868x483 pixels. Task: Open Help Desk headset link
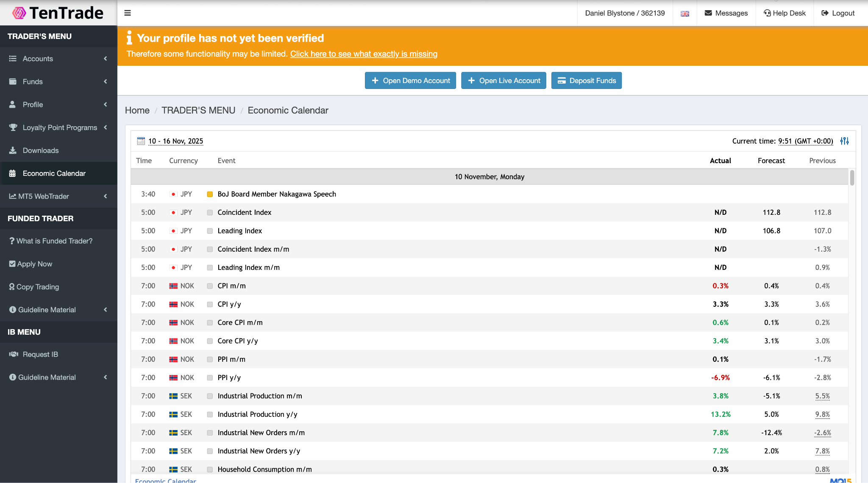coord(785,13)
